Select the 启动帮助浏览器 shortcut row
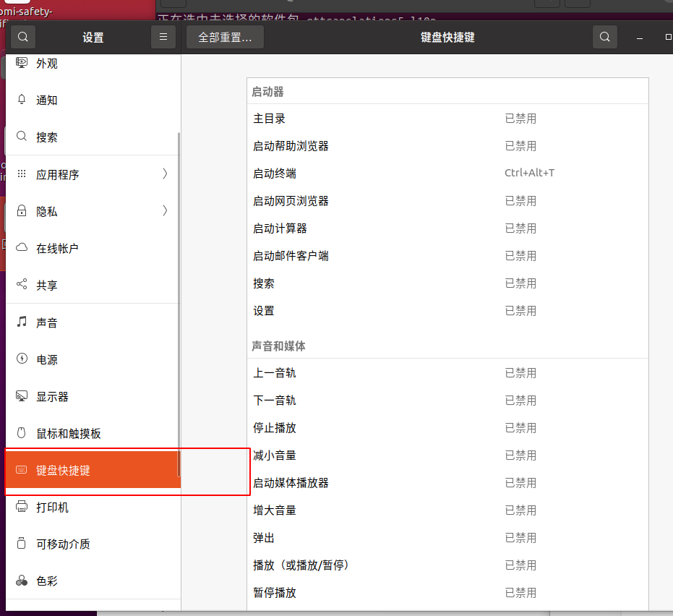Image resolution: width=673 pixels, height=616 pixels. coord(447,145)
